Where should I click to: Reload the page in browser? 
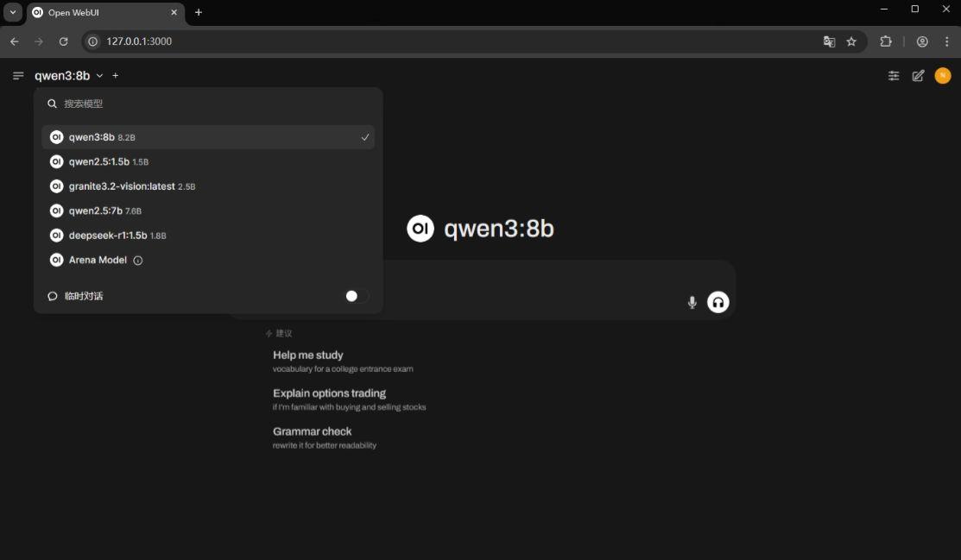point(63,41)
